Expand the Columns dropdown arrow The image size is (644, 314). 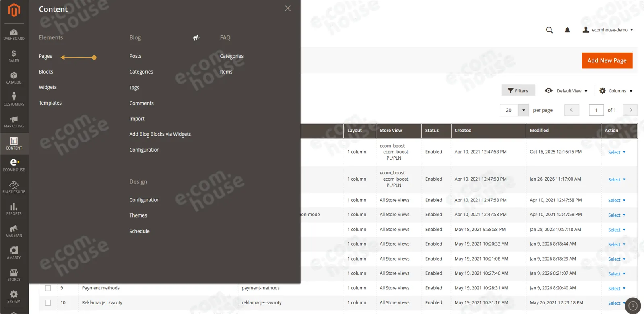[x=631, y=91]
